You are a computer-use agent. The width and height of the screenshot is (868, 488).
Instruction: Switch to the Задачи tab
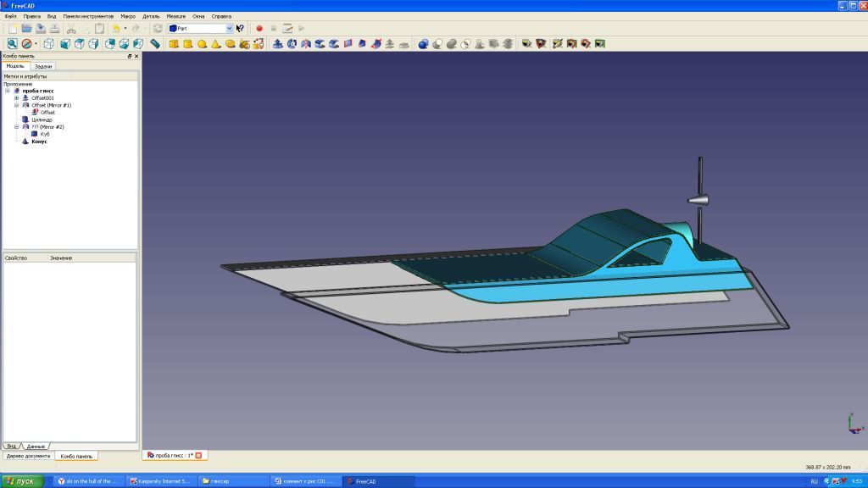tap(44, 66)
